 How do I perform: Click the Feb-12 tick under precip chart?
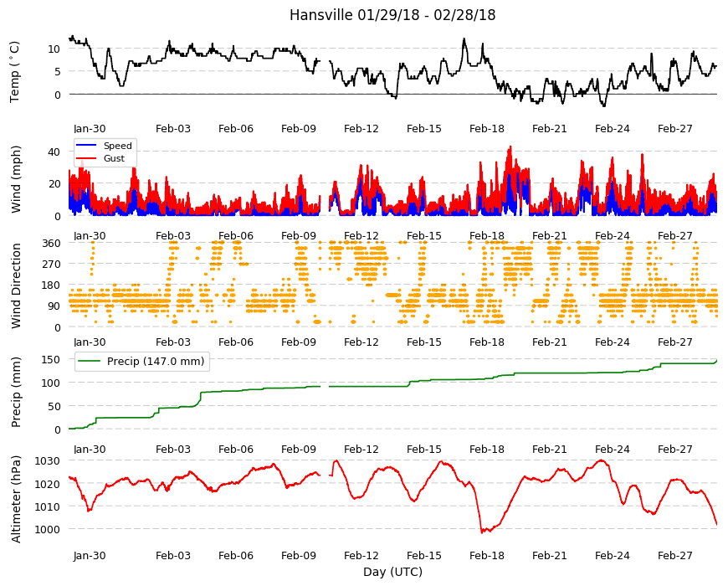(x=361, y=450)
